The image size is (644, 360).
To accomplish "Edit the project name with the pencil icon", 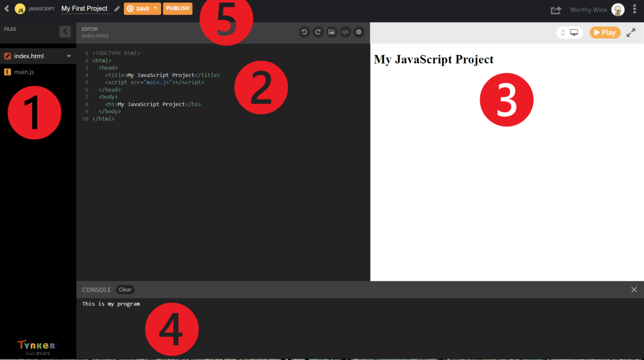I will [x=117, y=9].
